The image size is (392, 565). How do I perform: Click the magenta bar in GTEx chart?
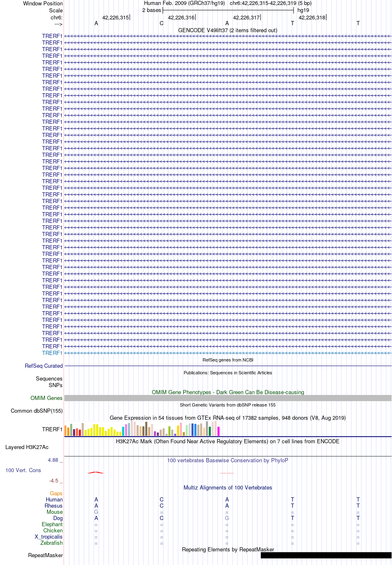click(219, 431)
